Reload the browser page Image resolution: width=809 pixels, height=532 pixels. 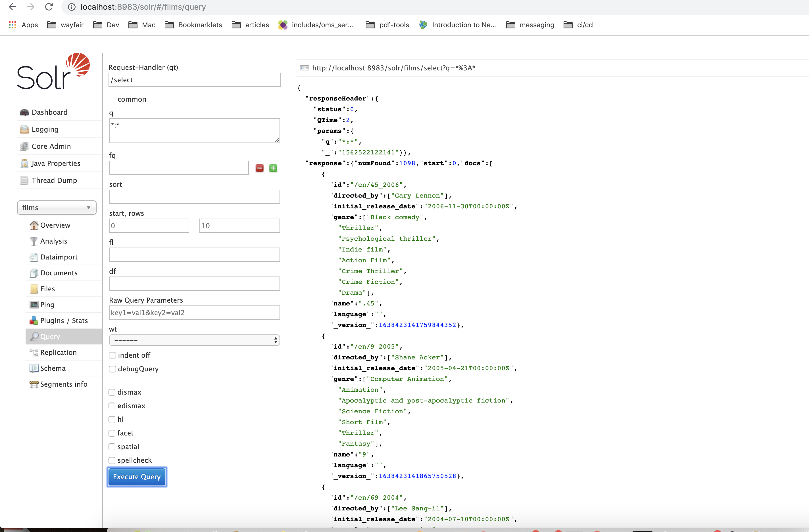click(49, 7)
